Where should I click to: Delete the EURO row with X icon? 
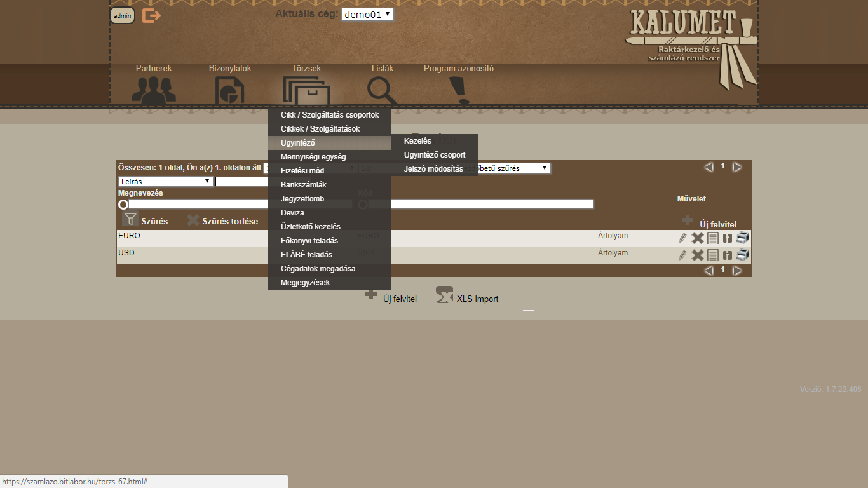click(x=698, y=238)
